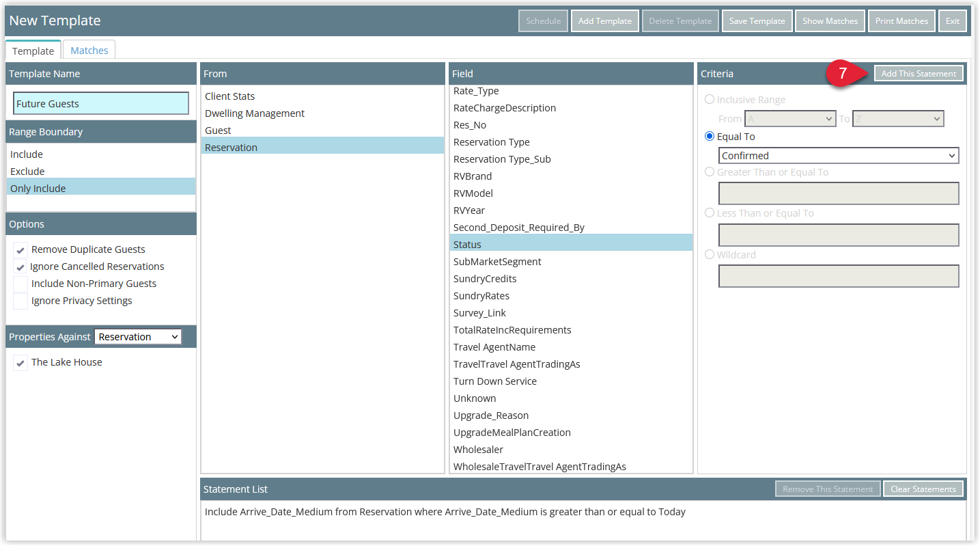Select Upgrade_Reason field

point(571,415)
